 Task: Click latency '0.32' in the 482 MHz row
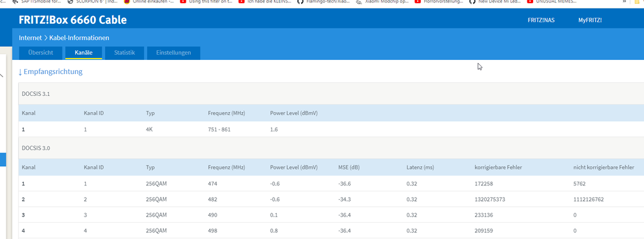[x=411, y=199]
